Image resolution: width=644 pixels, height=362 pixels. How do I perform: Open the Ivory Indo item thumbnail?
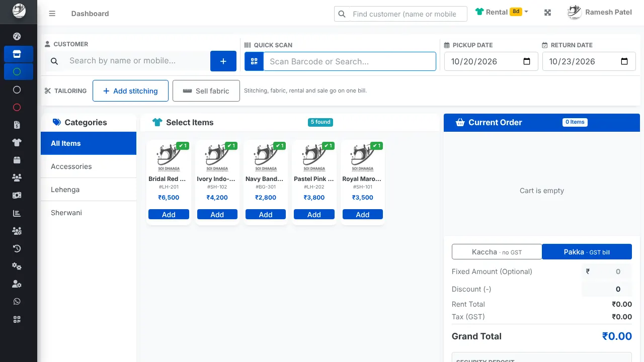pos(217,157)
